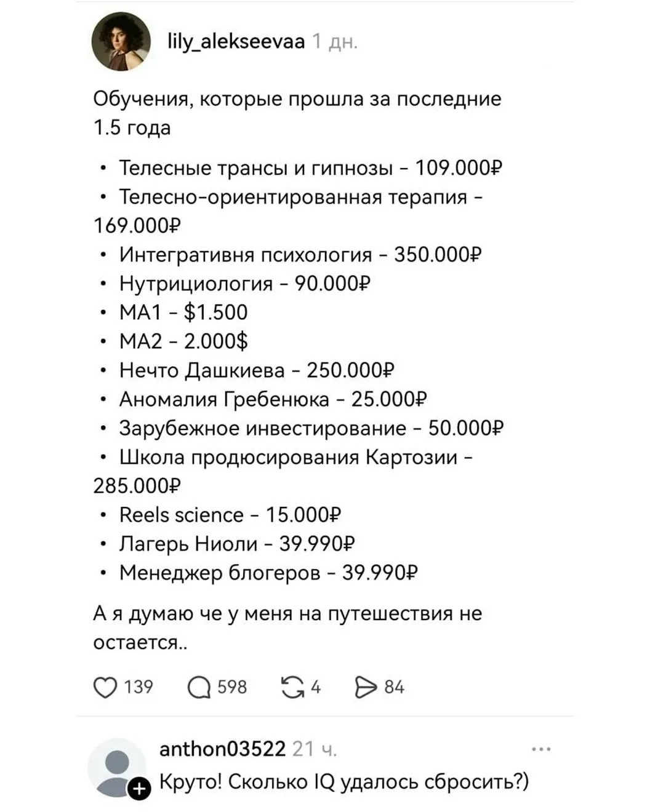Share the post with the paper plane icon
The width and height of the screenshot is (650, 812).
pos(366,687)
